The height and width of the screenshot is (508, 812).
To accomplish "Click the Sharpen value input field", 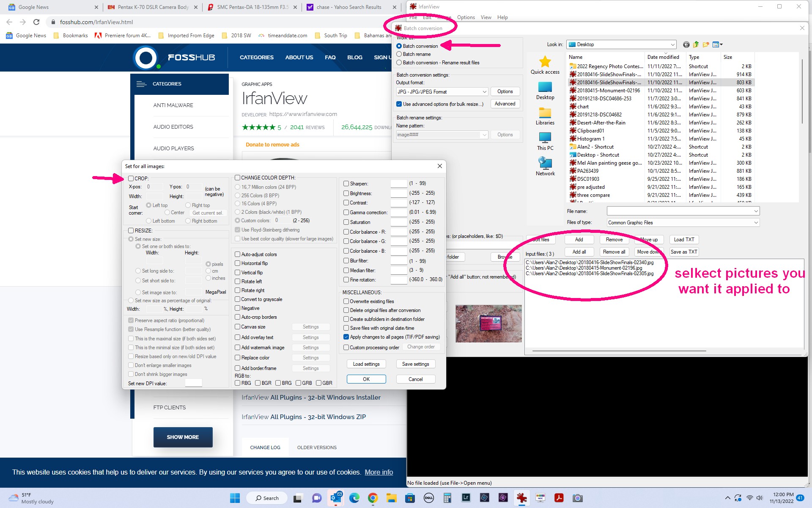I will 398,184.
